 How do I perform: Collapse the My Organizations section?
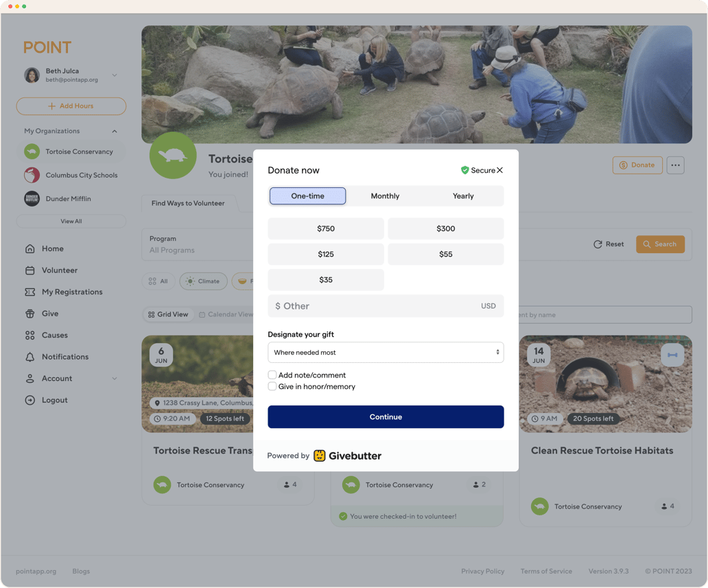tap(115, 131)
